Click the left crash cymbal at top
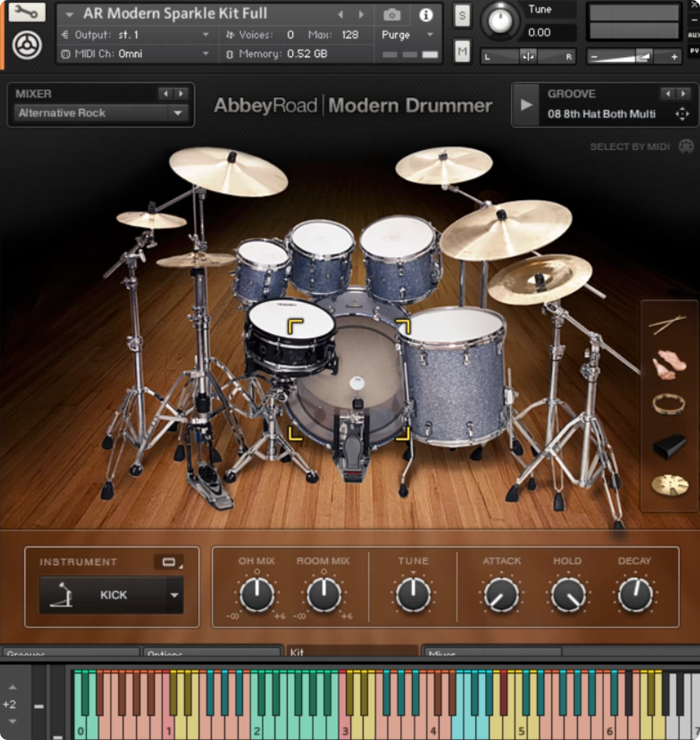The width and height of the screenshot is (700, 740). [228, 172]
